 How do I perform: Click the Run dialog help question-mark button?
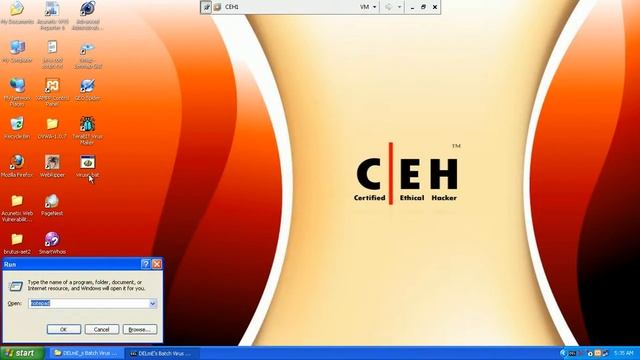click(146, 264)
